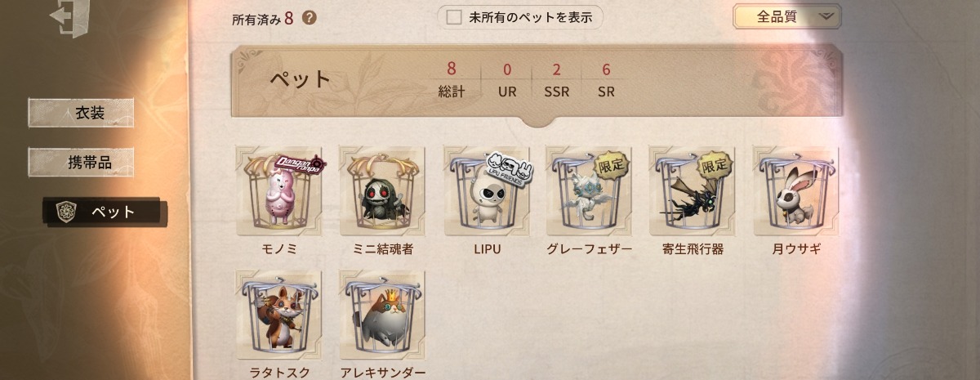The height and width of the screenshot is (380, 980).
Task: Click the UR count filter
Action: (x=507, y=80)
